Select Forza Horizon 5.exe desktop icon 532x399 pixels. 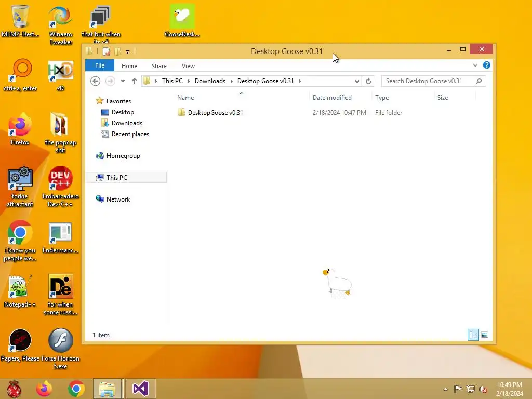[x=60, y=349]
